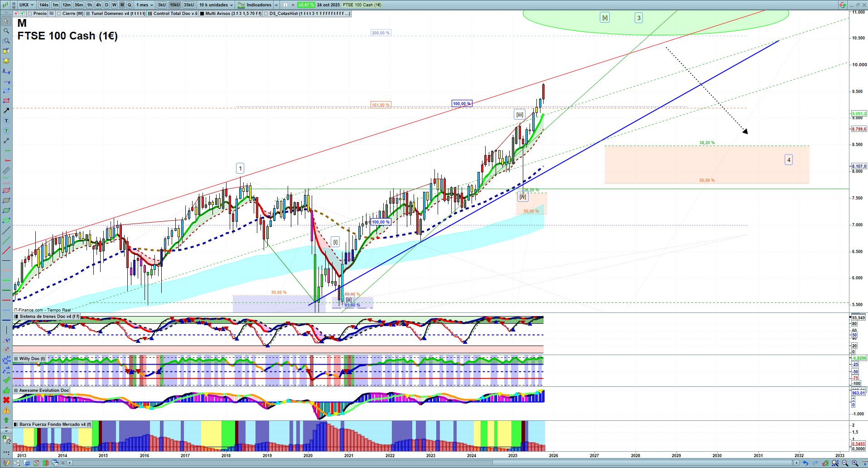
Task: Select the 35kU units button
Action: pyautogui.click(x=188, y=5)
